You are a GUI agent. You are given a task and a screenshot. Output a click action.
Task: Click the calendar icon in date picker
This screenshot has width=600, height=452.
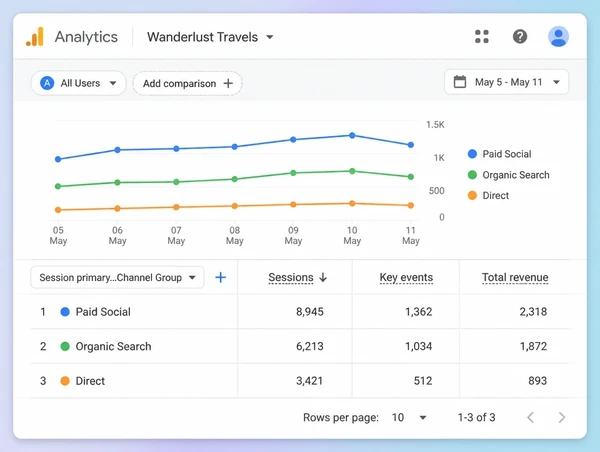pos(460,82)
